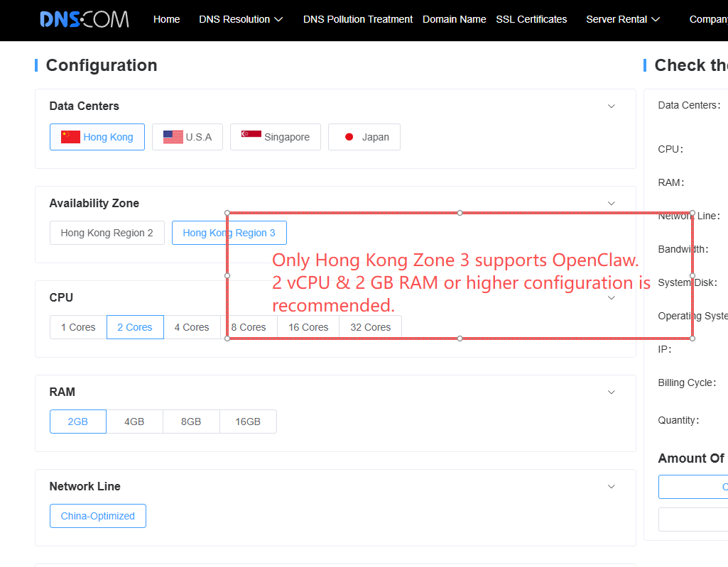728x567 pixels.
Task: Go to the Home page
Action: pyautogui.click(x=166, y=19)
